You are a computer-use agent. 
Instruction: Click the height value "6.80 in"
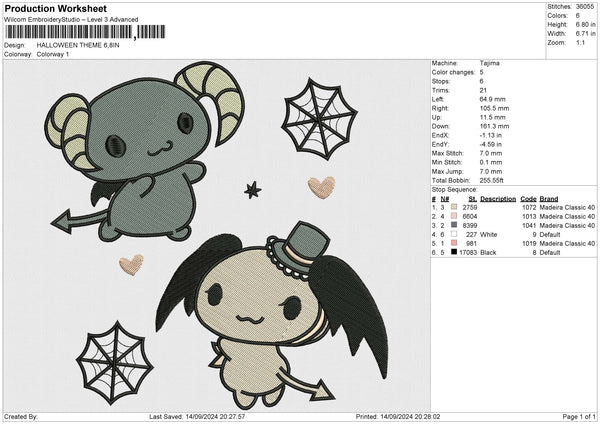(586, 24)
